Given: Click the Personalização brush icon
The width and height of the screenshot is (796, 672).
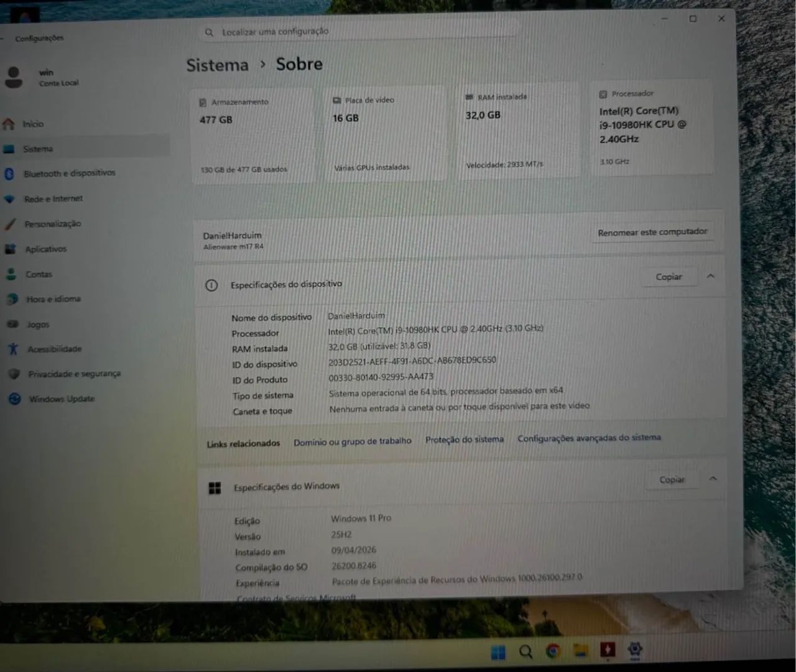Looking at the screenshot, I should click(10, 224).
